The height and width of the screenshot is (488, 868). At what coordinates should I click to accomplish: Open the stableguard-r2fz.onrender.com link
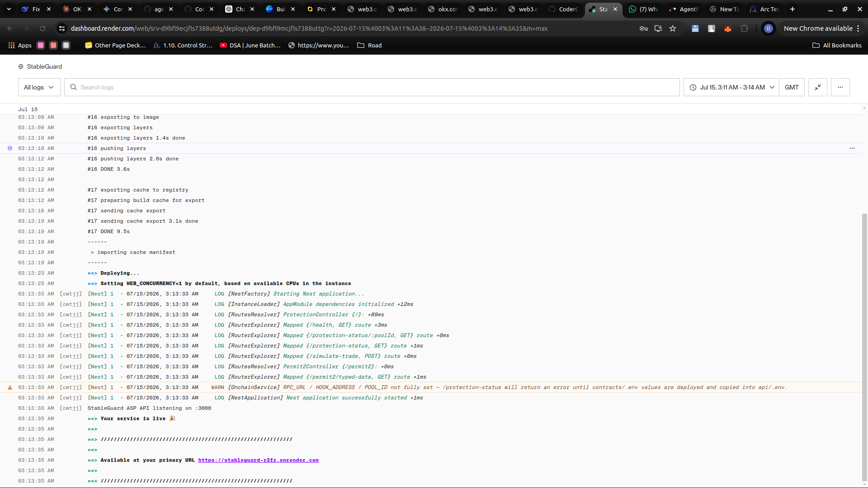tap(258, 460)
